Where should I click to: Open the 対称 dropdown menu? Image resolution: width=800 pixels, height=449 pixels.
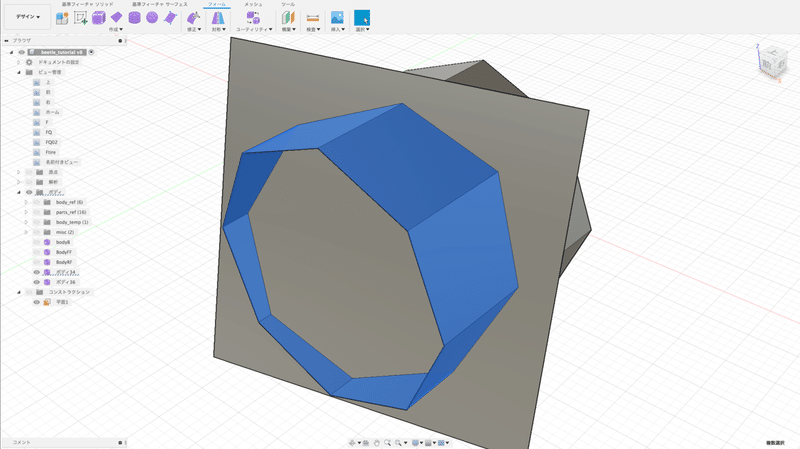(218, 30)
